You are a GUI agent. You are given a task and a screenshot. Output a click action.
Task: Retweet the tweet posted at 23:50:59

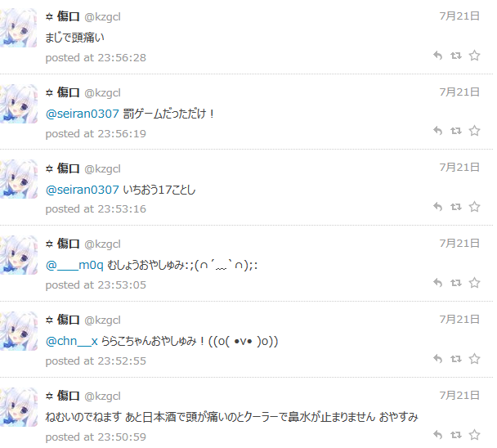coord(456,434)
